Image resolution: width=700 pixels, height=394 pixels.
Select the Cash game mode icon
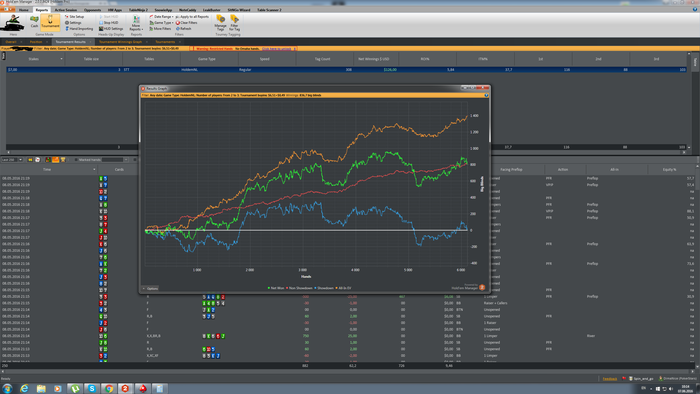[x=34, y=21]
